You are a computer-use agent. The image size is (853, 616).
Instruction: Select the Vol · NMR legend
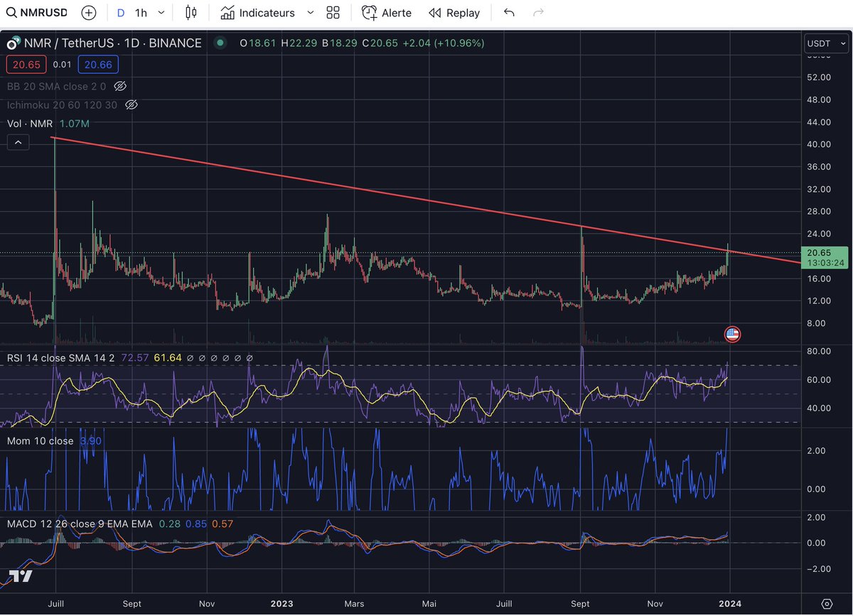(30, 124)
